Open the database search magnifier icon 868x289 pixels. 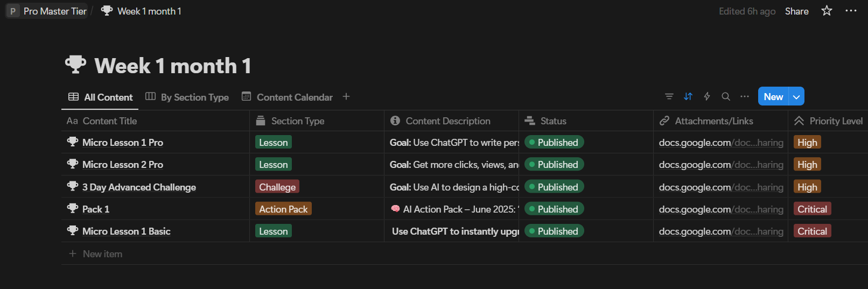coord(726,96)
